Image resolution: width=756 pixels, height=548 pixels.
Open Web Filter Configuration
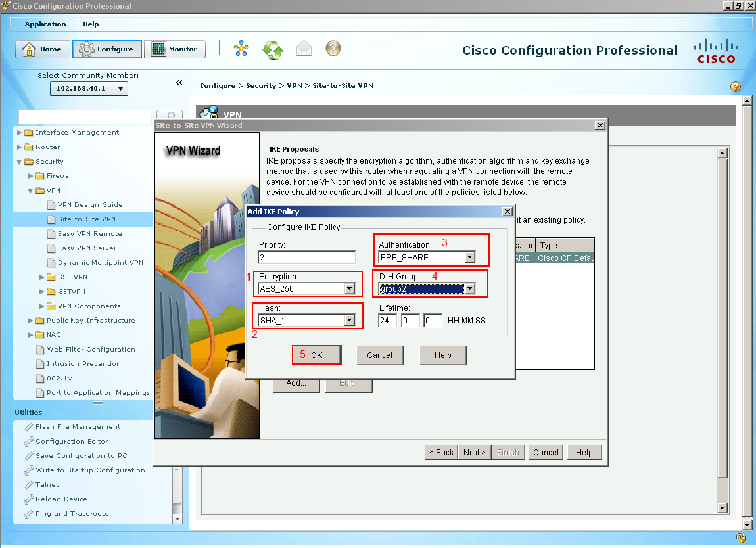click(91, 350)
